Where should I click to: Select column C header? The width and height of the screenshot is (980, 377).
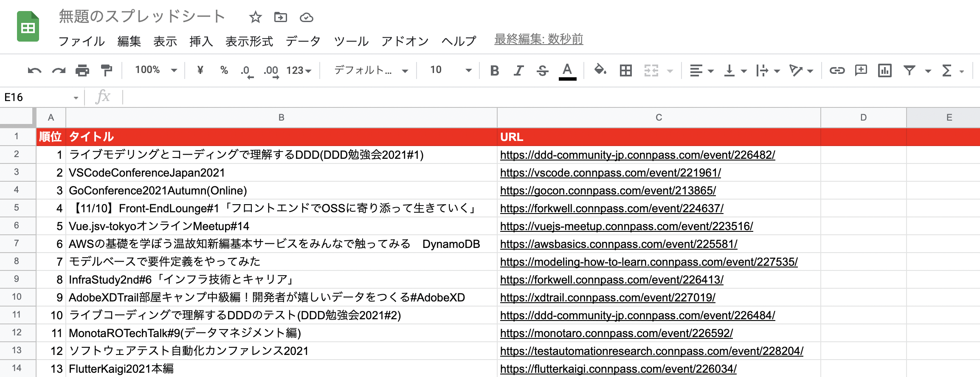tap(659, 118)
